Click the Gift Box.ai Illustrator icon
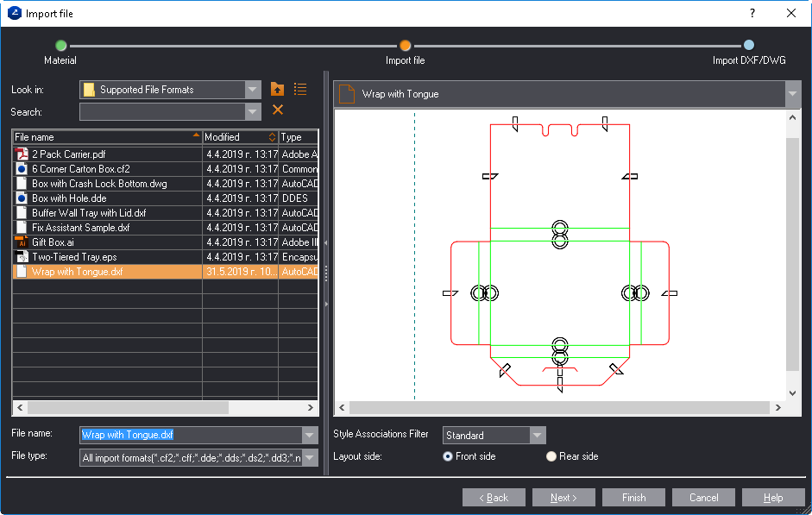Viewport: 812px width, 515px height. (x=22, y=242)
